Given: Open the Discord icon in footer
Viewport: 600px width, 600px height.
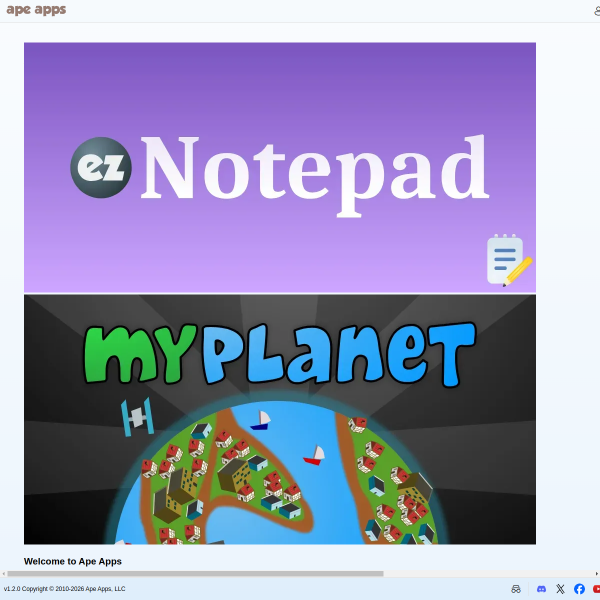Looking at the screenshot, I should pos(541,589).
